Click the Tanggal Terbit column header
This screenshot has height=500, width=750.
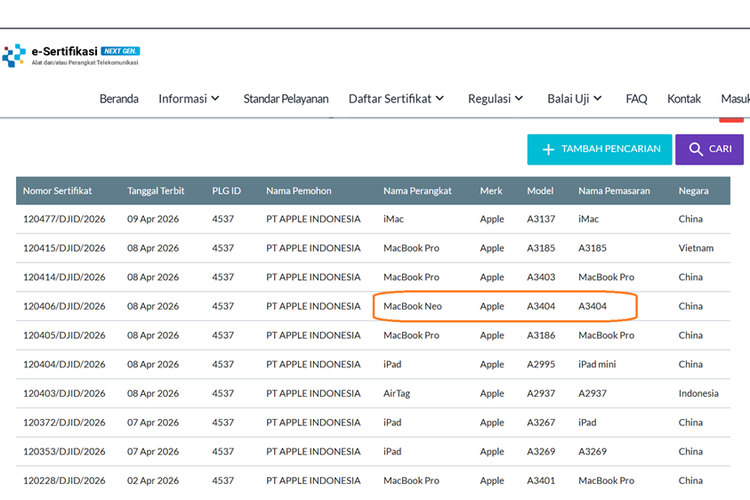tap(158, 191)
